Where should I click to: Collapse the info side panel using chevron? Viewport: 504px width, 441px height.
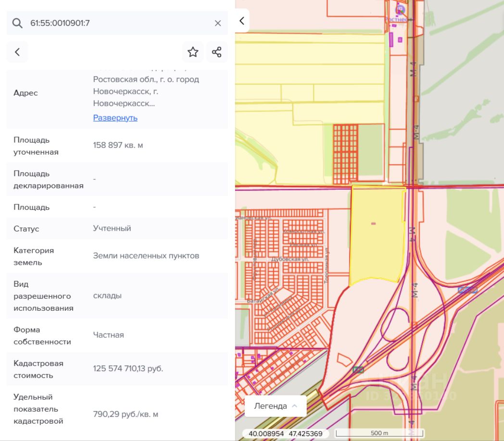click(x=242, y=21)
